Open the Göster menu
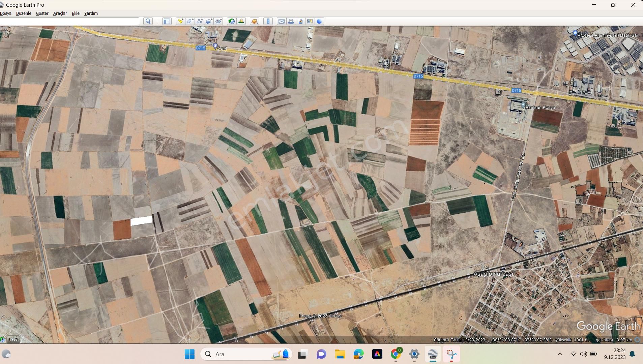 [x=42, y=13]
